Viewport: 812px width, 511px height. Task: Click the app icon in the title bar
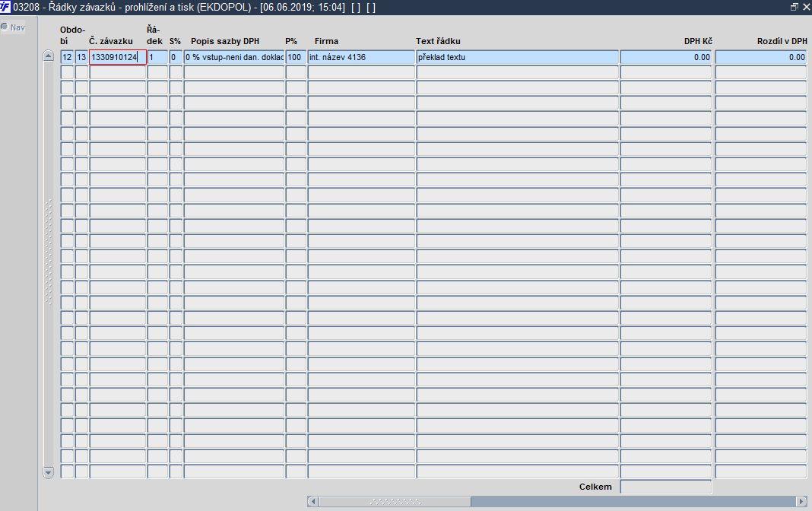(x=5, y=8)
